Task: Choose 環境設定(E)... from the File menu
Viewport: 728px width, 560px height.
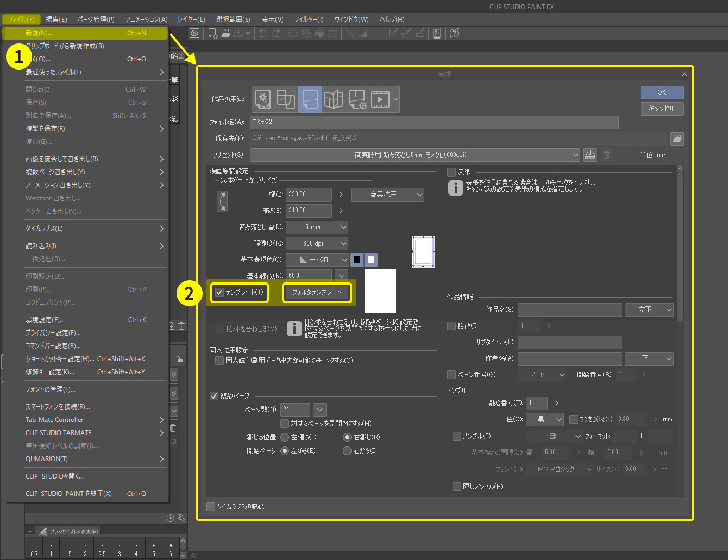Action: click(45, 320)
